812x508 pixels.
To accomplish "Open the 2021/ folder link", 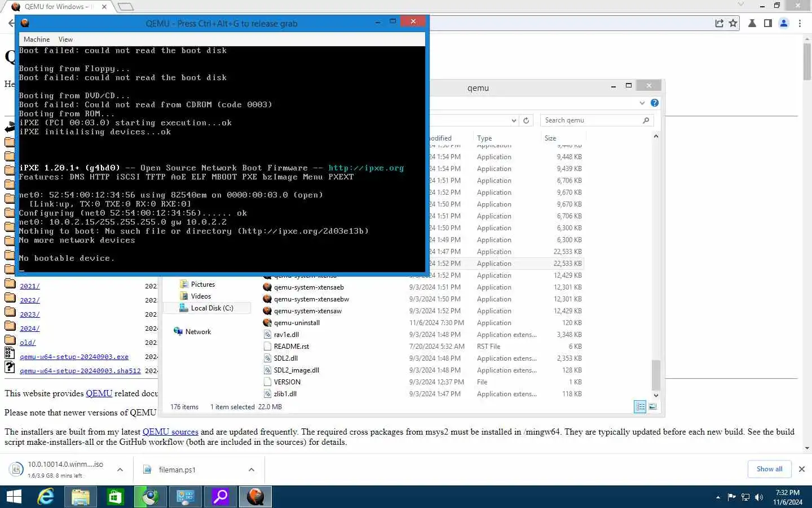I will point(30,286).
